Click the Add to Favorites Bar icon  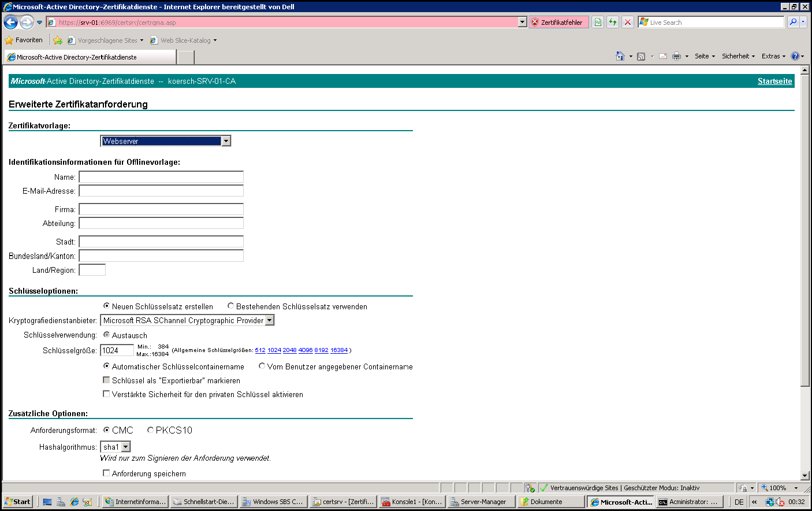pos(58,40)
